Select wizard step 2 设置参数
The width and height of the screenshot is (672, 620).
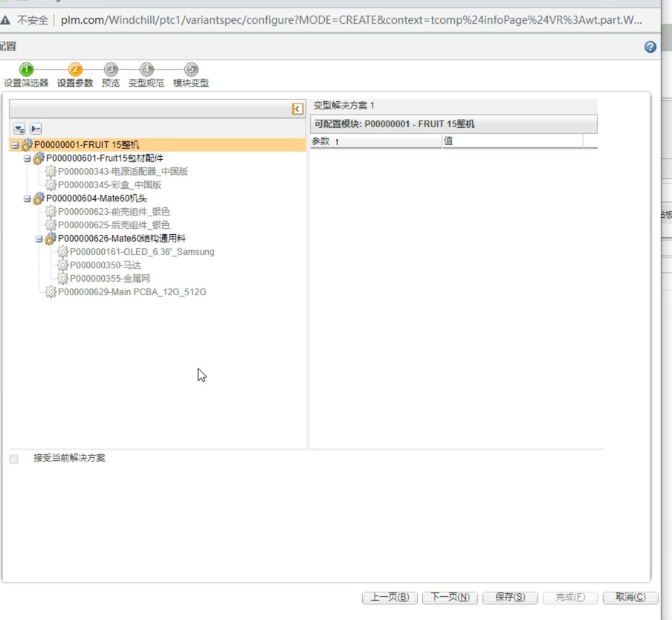pyautogui.click(x=75, y=75)
